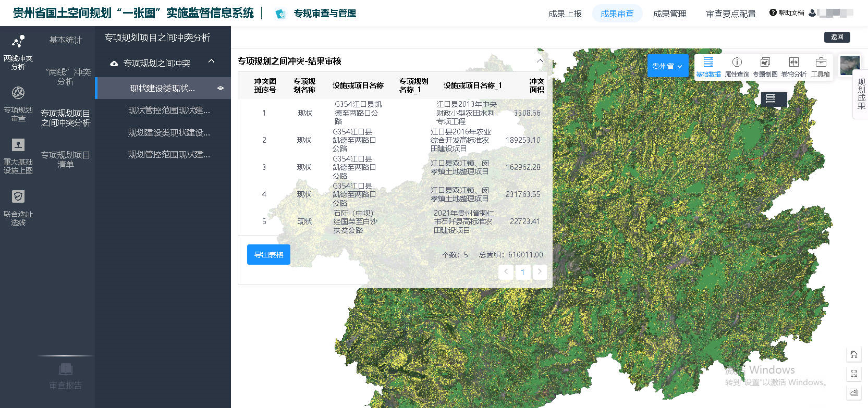The height and width of the screenshot is (408, 868).
Task: Collapse the 专项规划之间冲突 tree group
Action: click(211, 61)
